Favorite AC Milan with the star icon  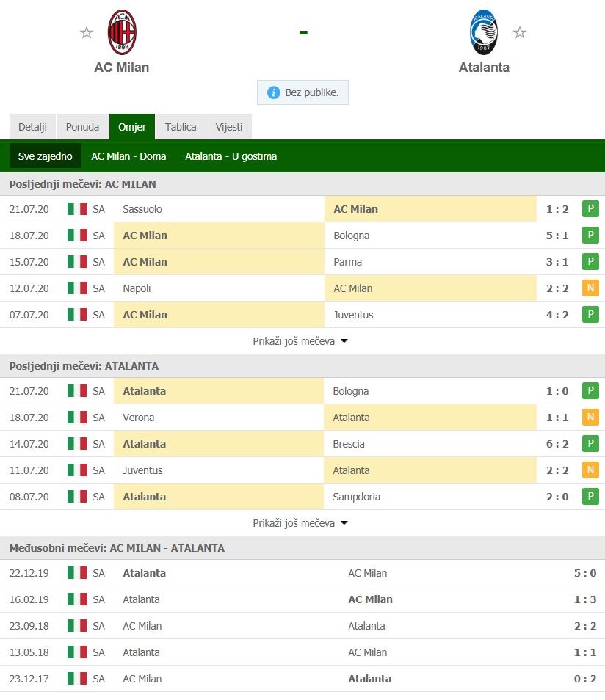click(x=86, y=32)
